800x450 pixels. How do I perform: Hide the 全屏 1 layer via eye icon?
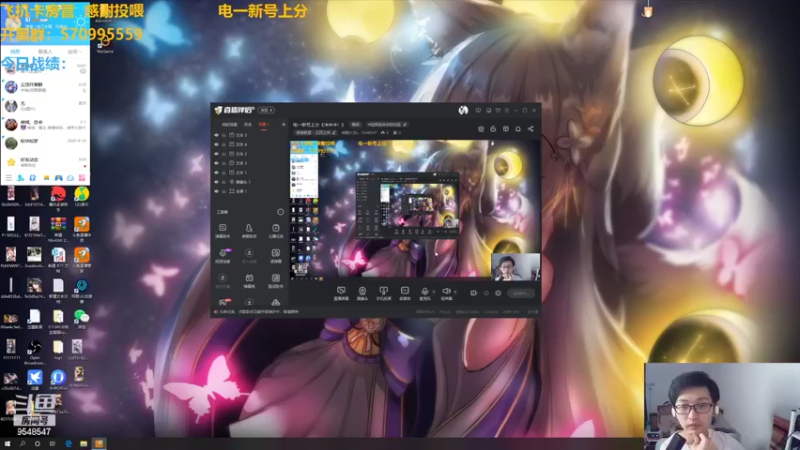point(216,191)
